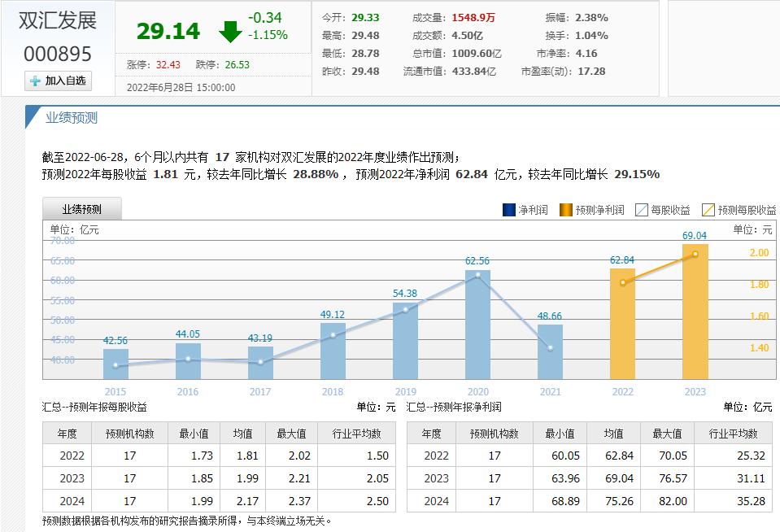
Task: Click the 2020 peak data point on the line
Action: (x=478, y=275)
